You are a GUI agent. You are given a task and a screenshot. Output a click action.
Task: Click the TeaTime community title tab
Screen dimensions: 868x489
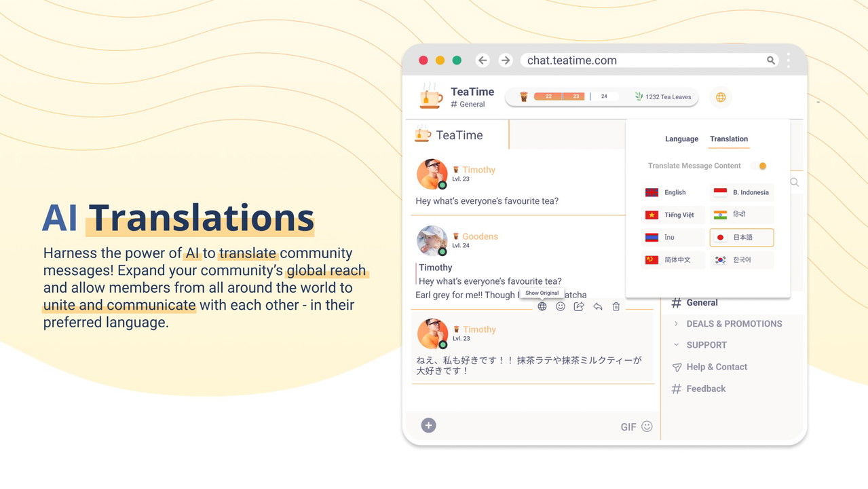tap(458, 134)
